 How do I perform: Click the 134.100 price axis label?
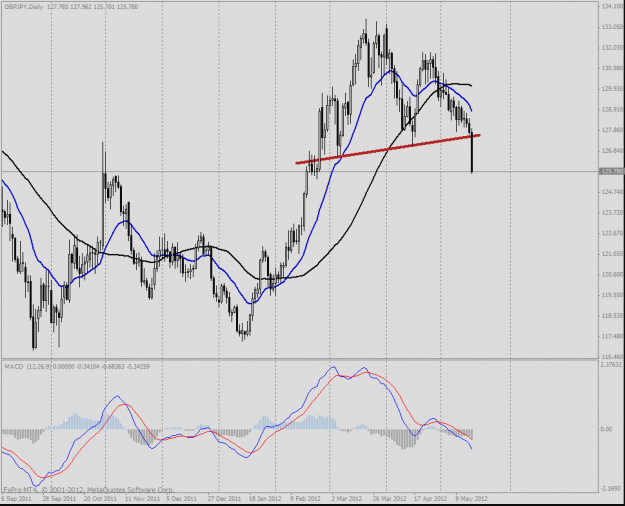[612, 6]
